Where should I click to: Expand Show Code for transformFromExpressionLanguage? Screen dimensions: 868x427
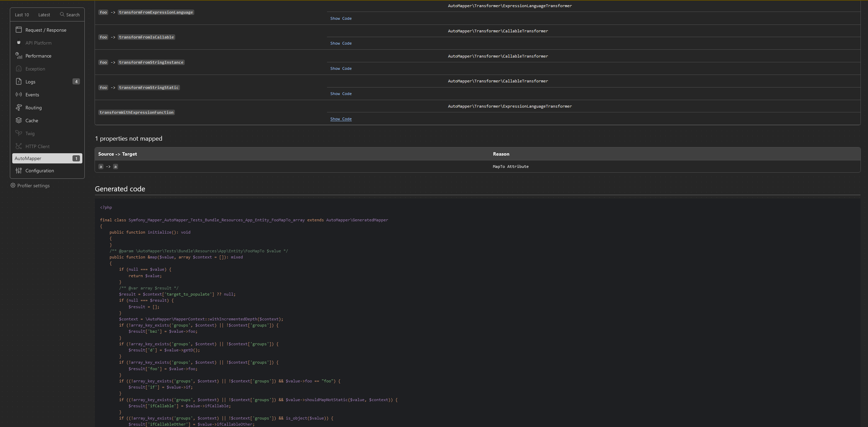[x=341, y=18]
